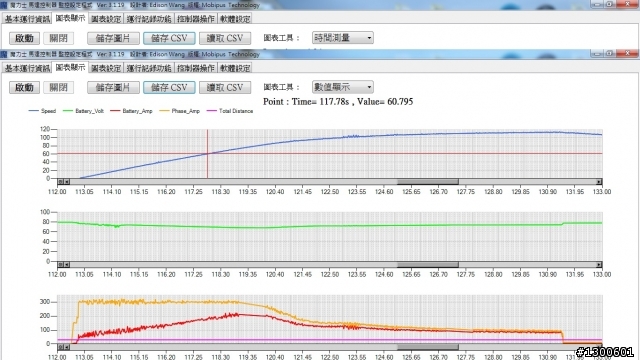Go to 控制器操作 tab in front window

[x=196, y=68]
